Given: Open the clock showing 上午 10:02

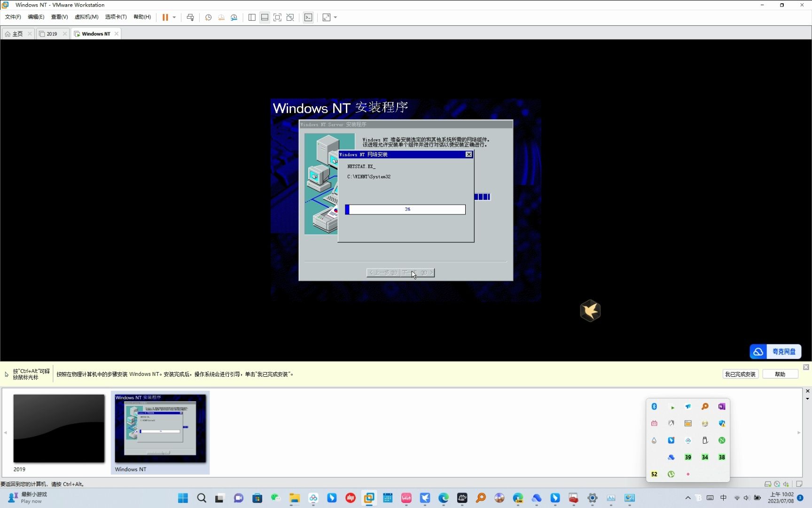Looking at the screenshot, I should coord(781,498).
